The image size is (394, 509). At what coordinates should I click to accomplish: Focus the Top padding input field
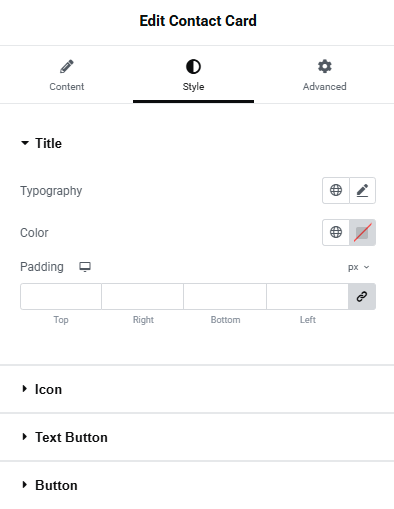click(61, 296)
